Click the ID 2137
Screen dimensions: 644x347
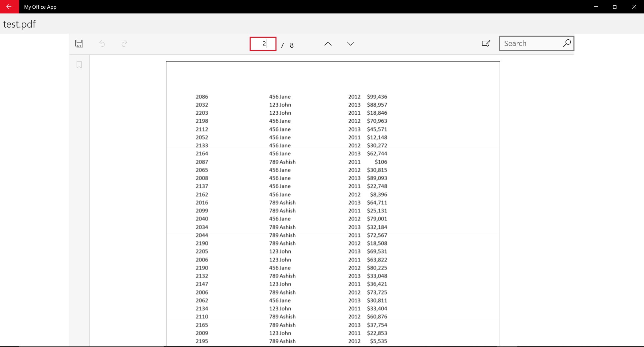pyautogui.click(x=202, y=186)
